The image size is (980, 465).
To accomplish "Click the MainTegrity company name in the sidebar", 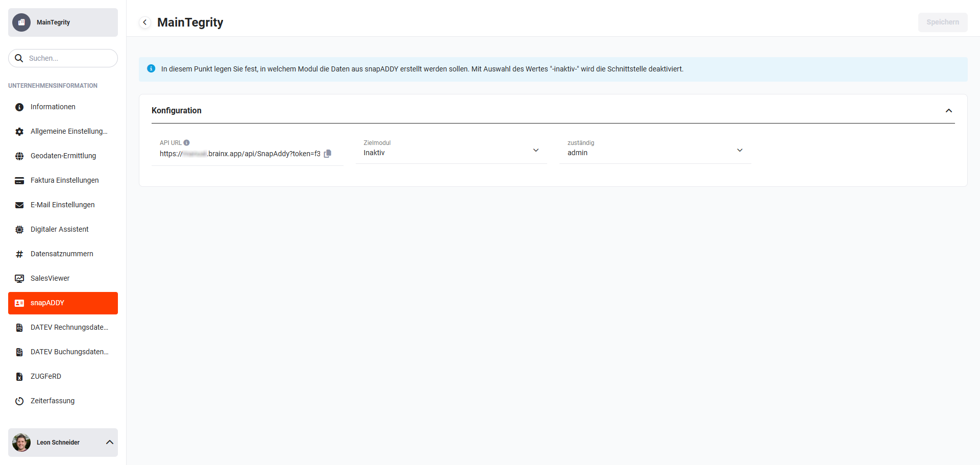I will 53,22.
